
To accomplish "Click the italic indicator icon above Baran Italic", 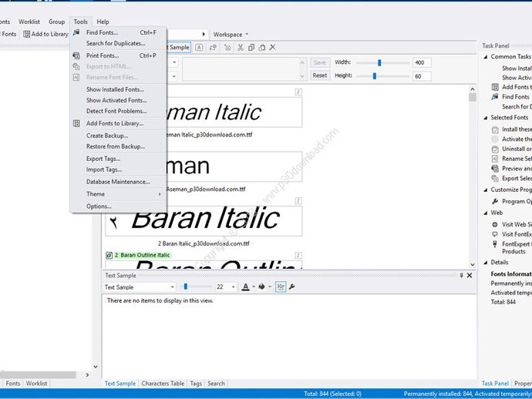I will (298, 201).
